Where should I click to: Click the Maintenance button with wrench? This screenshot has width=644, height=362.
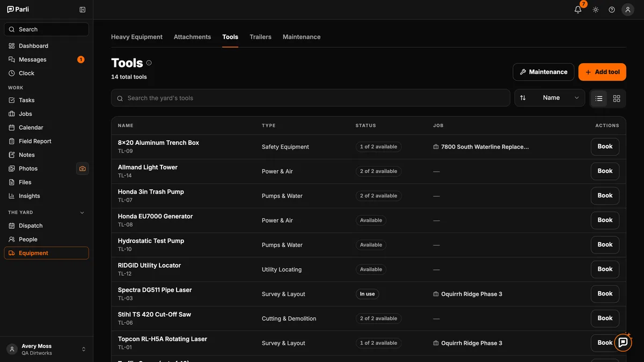tap(544, 72)
